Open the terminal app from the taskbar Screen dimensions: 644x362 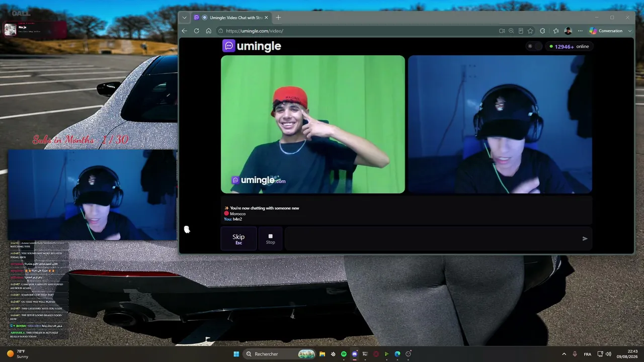pos(365,354)
